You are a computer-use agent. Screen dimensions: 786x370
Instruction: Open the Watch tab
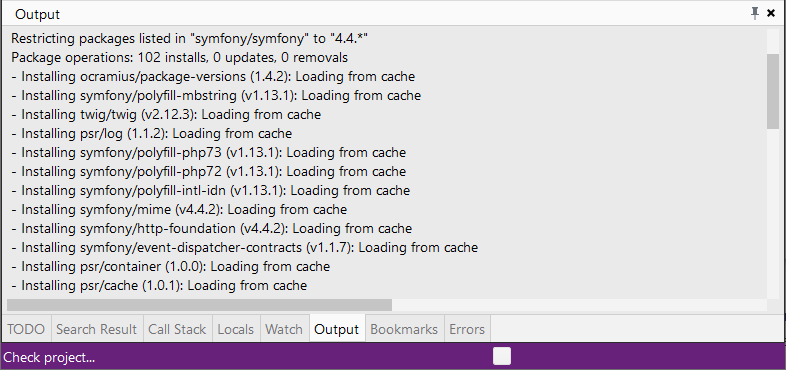[284, 329]
